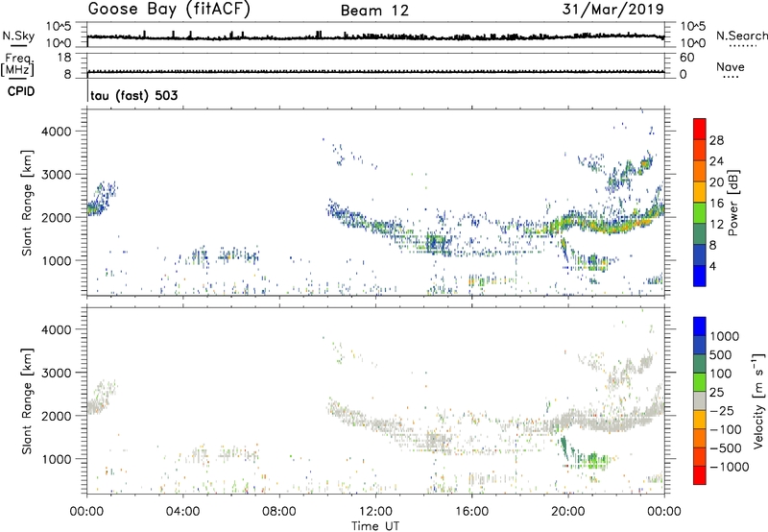Viewport: 768px width, 532px height.
Task: Click the green velocity echo near 21:00 at 1000 km
Action: pos(593,460)
